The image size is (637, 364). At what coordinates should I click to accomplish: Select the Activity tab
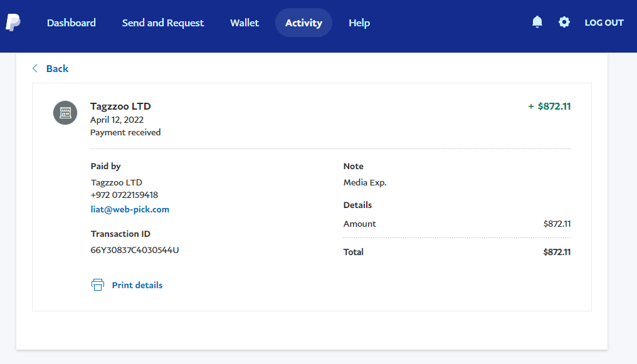click(303, 23)
